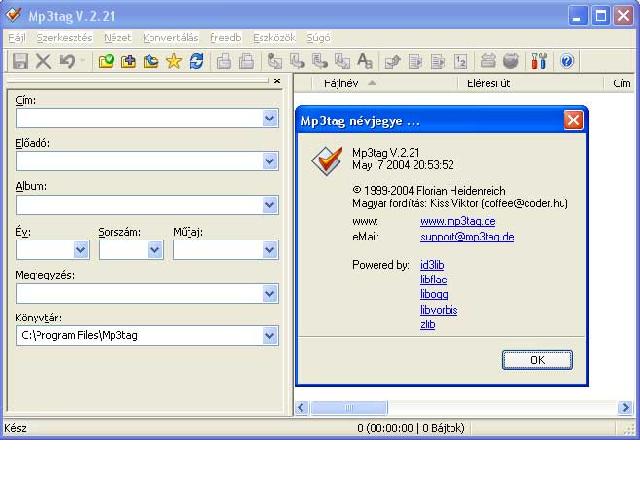640x480 pixels.
Task: Expand the Sorszám dropdown arrow
Action: point(155,249)
